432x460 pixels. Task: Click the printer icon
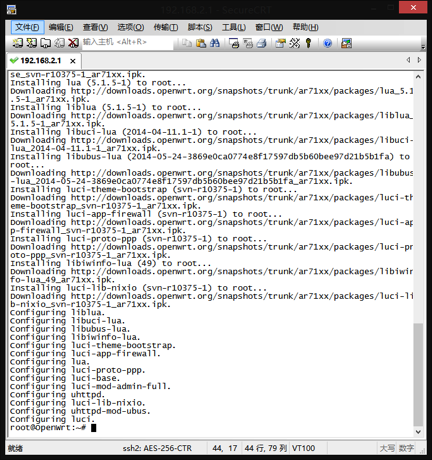262,43
